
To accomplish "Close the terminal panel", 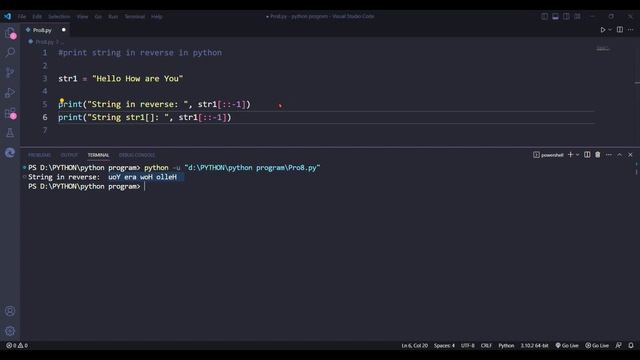I will tap(630, 155).
